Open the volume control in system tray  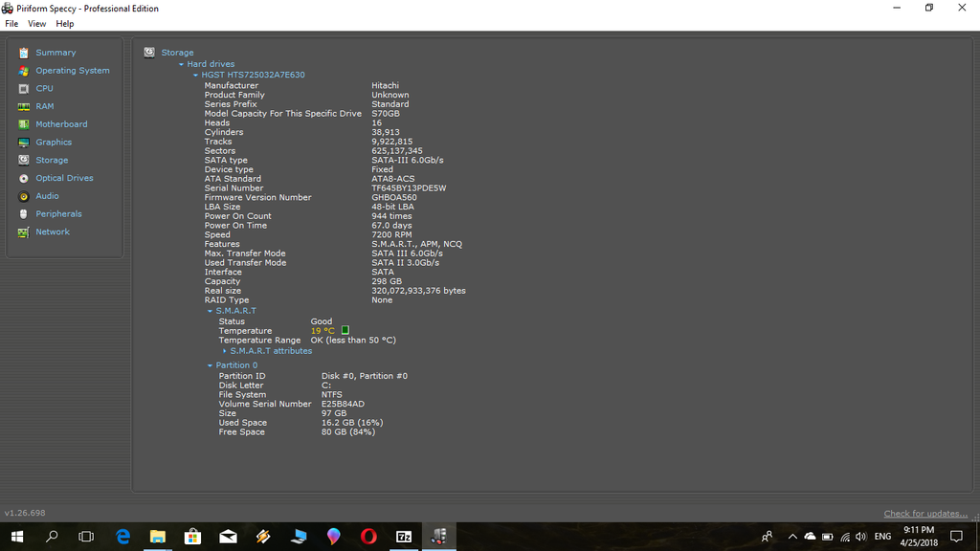click(861, 537)
